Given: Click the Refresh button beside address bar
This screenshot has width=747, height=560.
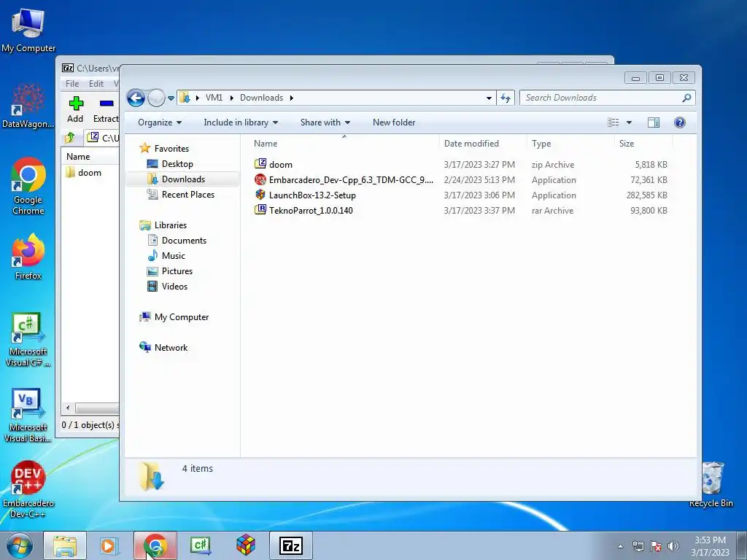Looking at the screenshot, I should [x=506, y=98].
